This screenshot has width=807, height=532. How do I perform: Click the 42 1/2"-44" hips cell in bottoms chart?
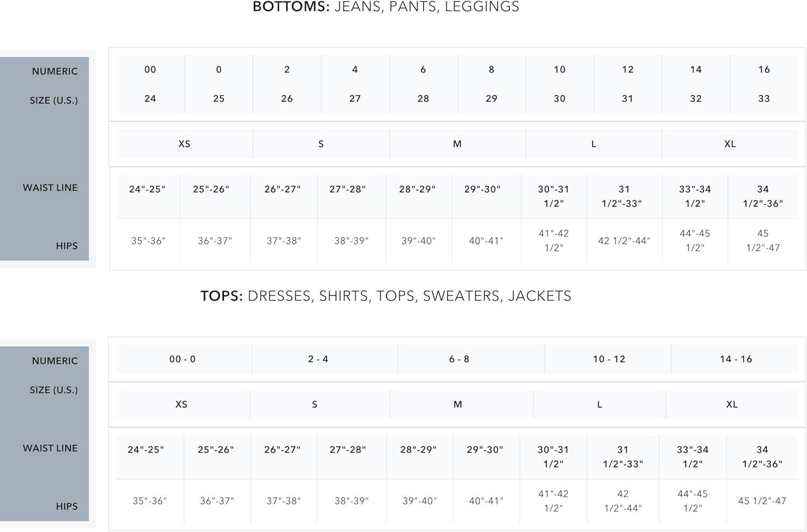624,241
